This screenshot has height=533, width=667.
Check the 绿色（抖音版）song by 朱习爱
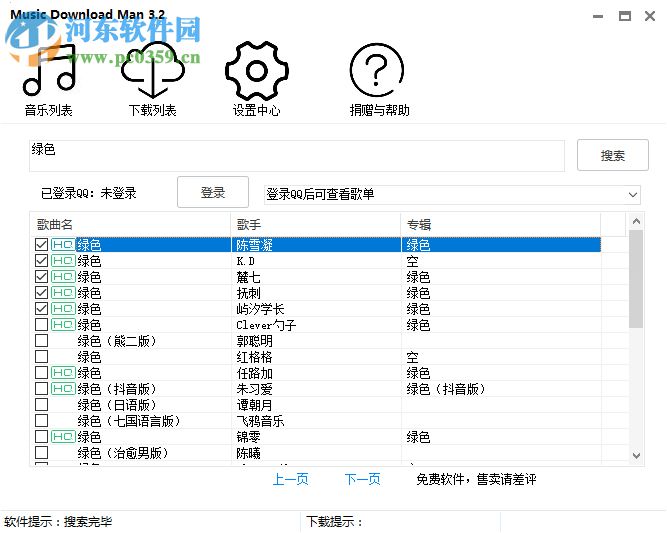(x=41, y=389)
